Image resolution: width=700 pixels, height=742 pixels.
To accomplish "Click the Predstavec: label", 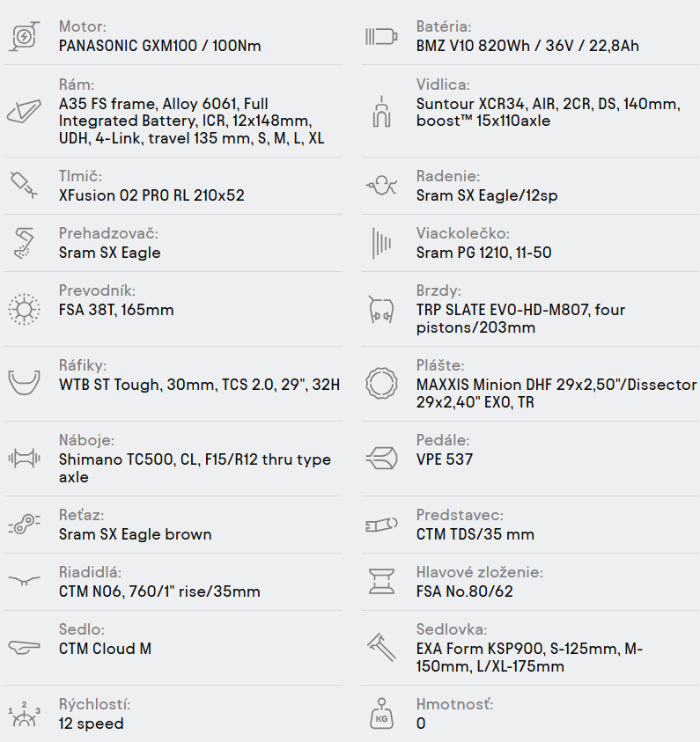I will 460,515.
